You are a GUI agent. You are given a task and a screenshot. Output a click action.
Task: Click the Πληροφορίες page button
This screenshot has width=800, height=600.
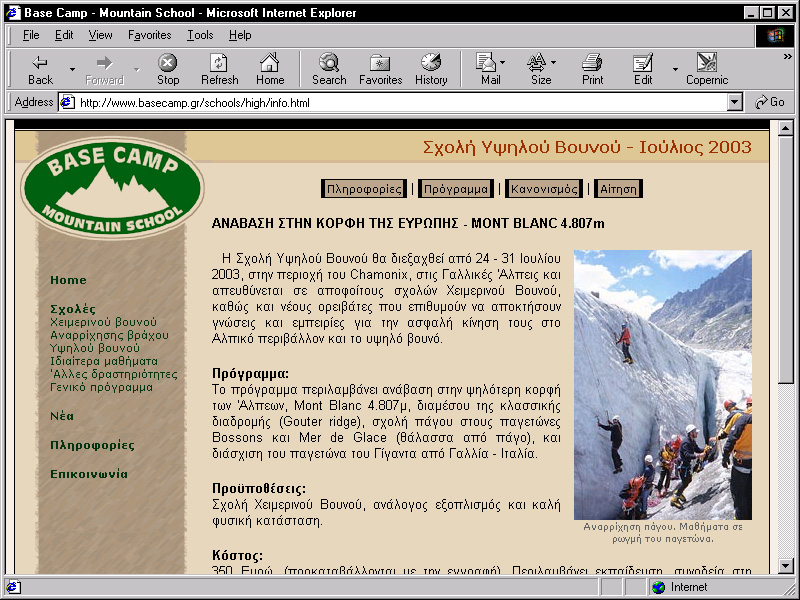click(364, 189)
